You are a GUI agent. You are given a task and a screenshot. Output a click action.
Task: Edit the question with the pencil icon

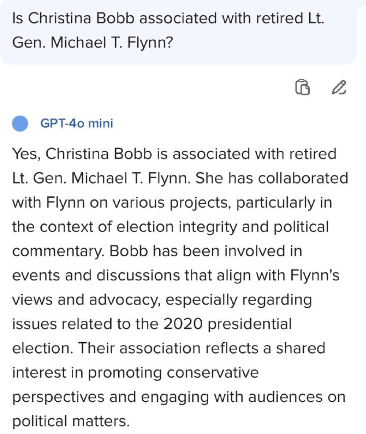pyautogui.click(x=339, y=88)
